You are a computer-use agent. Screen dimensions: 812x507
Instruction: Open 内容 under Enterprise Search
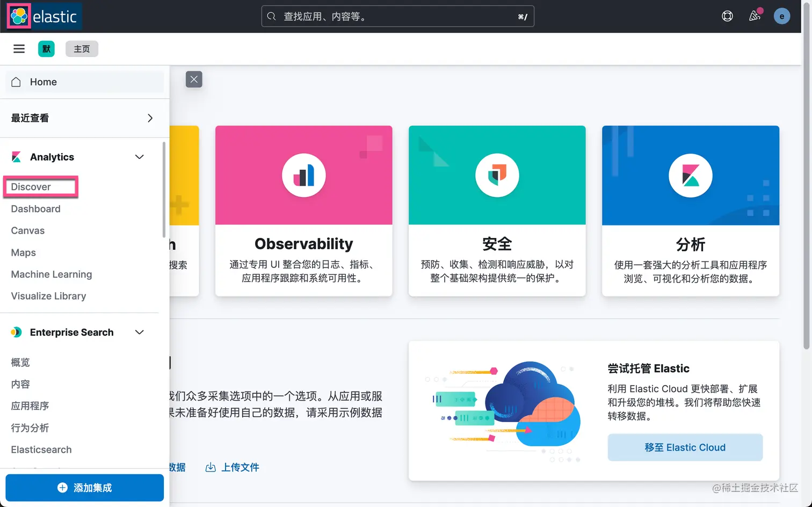pos(20,384)
